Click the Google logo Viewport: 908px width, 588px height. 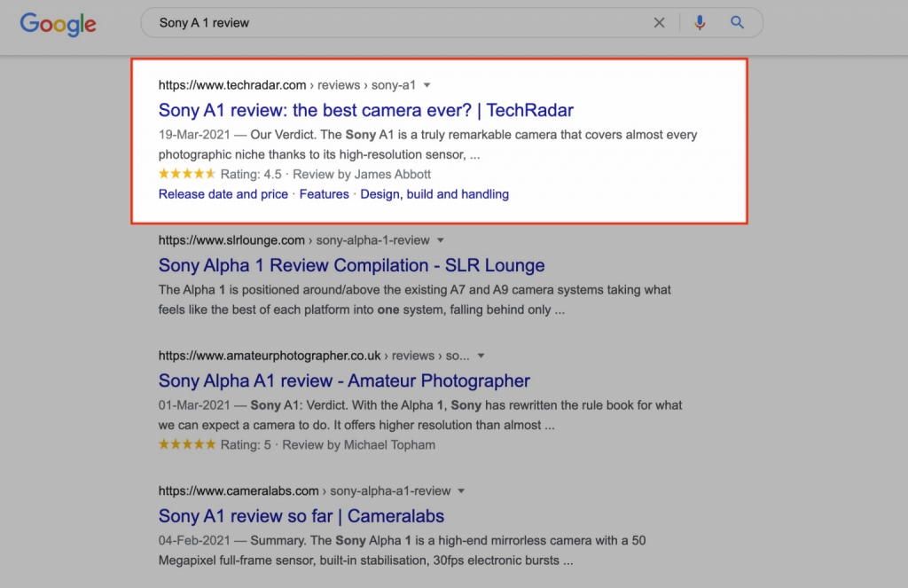click(57, 25)
